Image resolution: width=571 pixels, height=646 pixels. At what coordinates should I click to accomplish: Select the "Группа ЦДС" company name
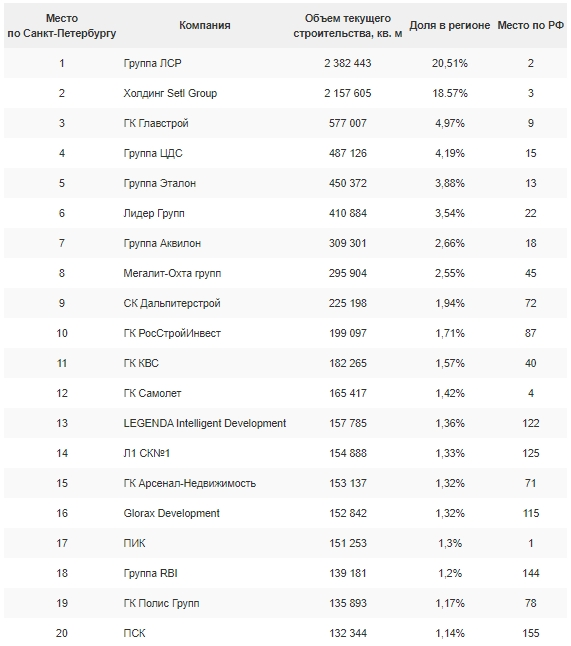pos(153,154)
